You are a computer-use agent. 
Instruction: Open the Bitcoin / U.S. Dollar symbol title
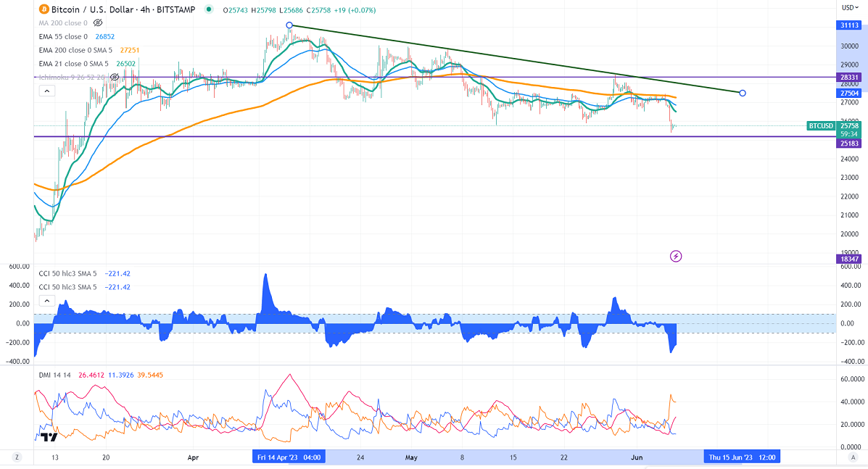(x=123, y=9)
